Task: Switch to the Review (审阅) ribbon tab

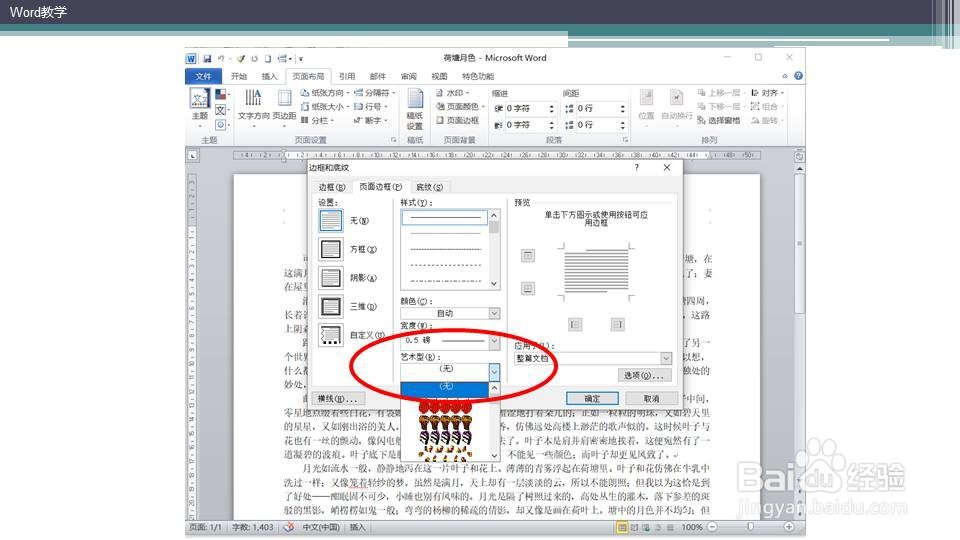Action: point(408,77)
